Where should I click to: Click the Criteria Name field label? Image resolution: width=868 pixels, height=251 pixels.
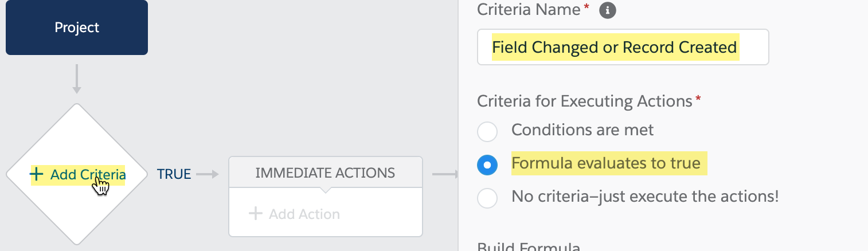pyautogui.click(x=529, y=10)
